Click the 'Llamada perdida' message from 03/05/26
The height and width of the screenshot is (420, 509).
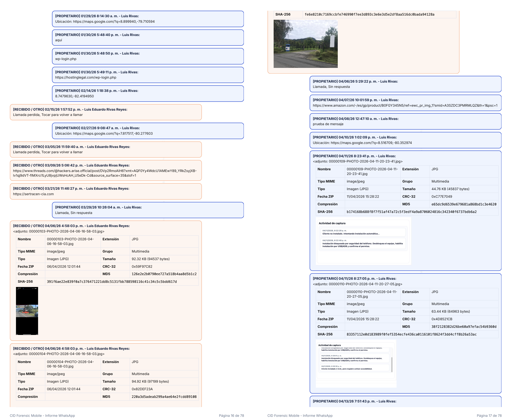coord(48,152)
